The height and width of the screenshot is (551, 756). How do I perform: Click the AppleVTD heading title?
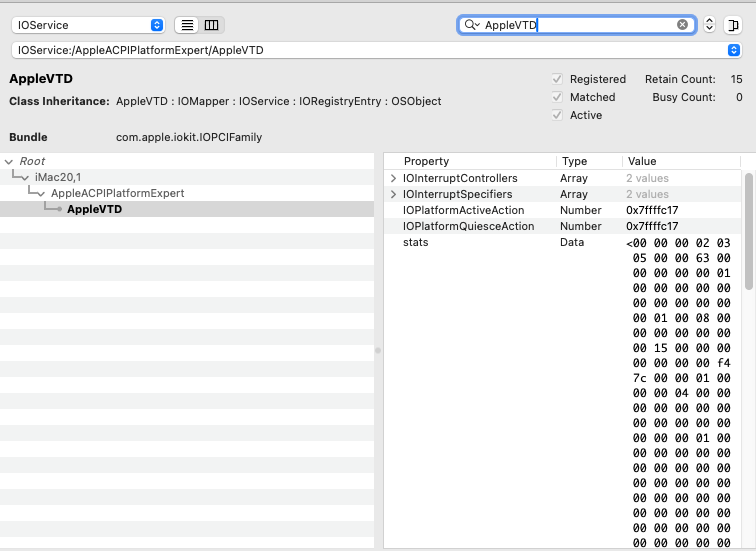coord(41,79)
